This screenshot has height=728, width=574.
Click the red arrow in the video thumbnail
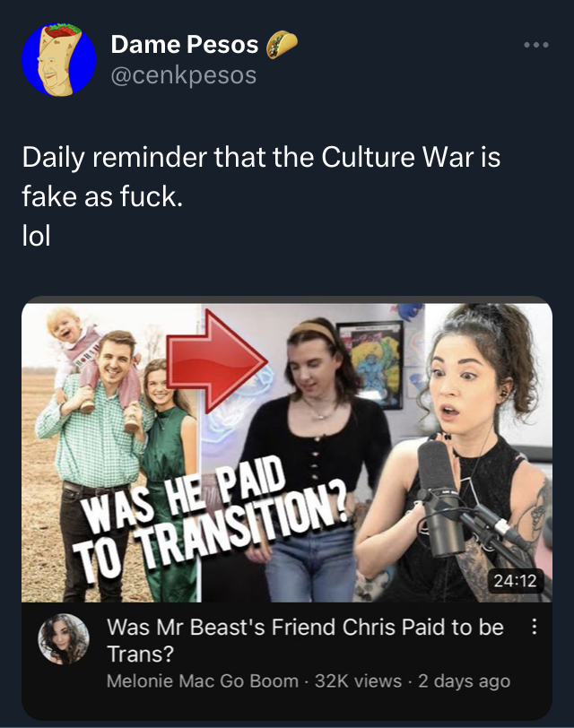point(217,361)
